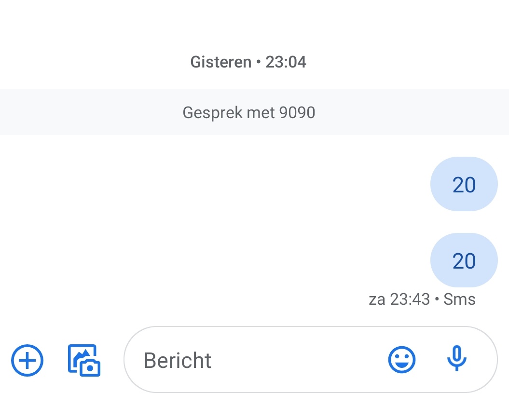This screenshot has width=509, height=420.
Task: Tap the "Gisteren • 23:04" timestamp
Action: coord(248,62)
